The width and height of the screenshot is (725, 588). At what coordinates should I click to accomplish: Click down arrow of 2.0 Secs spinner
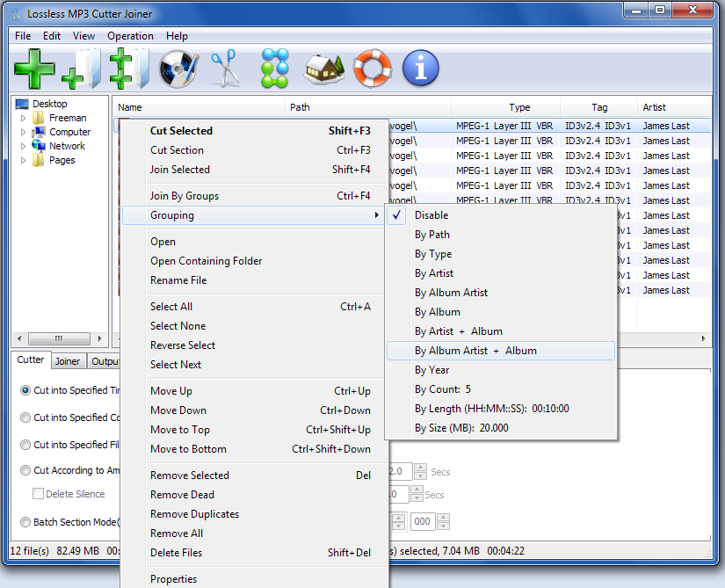tap(420, 475)
